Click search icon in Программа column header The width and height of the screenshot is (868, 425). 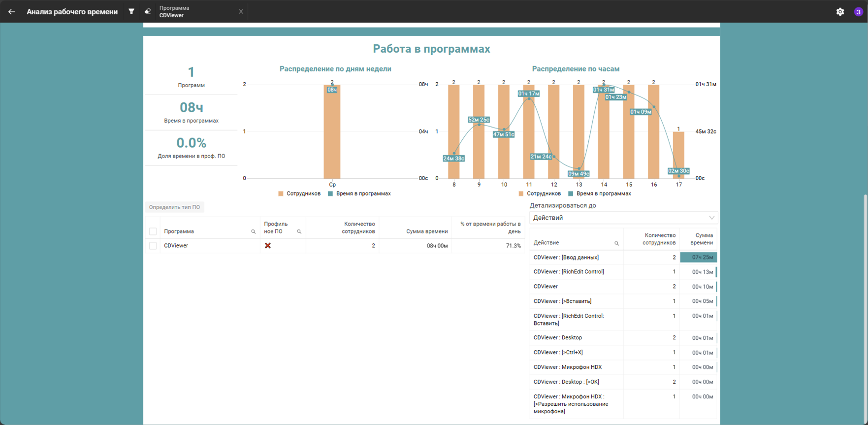[254, 231]
